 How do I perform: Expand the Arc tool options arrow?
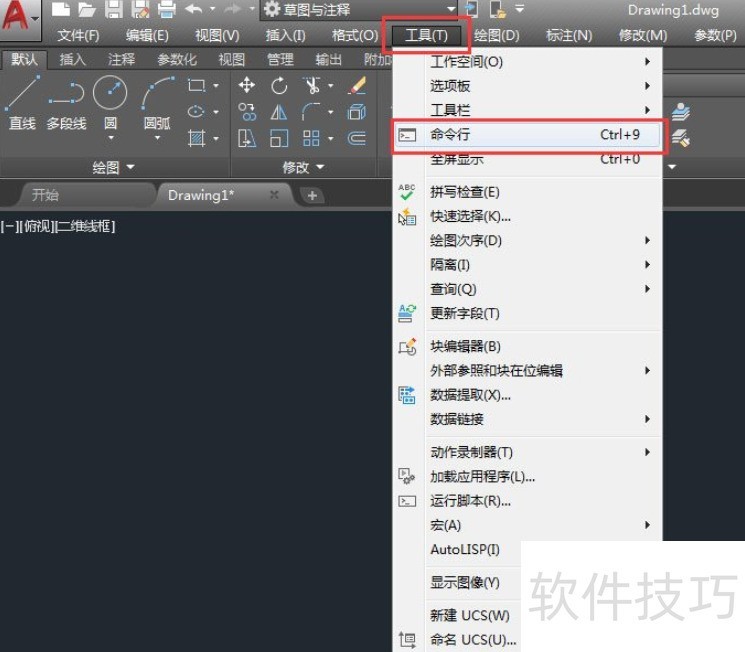[x=157, y=138]
